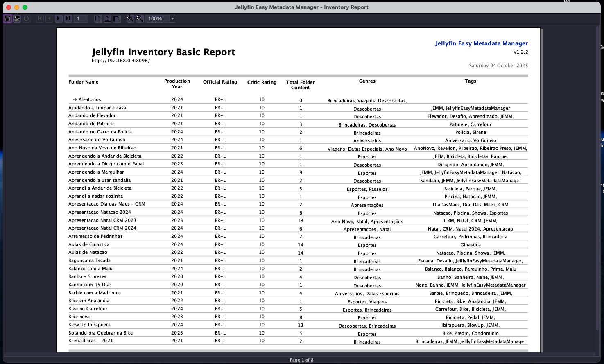Jump to the last page
This screenshot has height=364, width=604.
tap(68, 18)
